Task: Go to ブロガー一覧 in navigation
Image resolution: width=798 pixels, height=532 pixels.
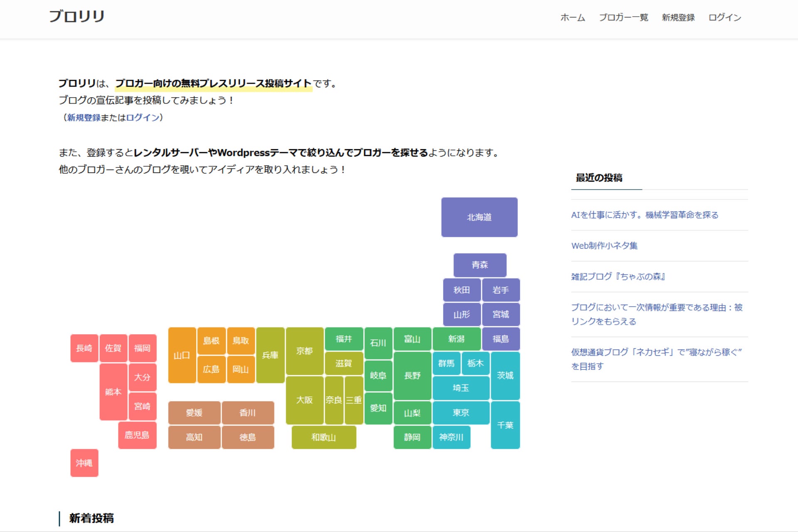Action: pos(623,17)
